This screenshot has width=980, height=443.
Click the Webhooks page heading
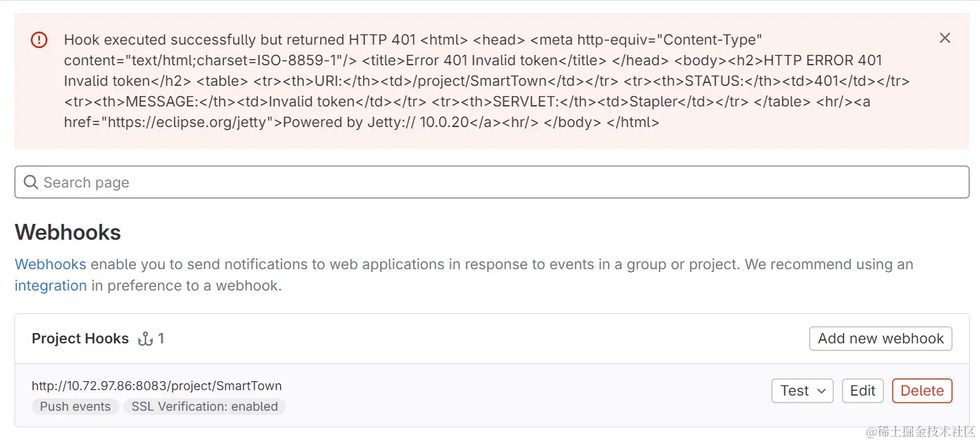pos(68,232)
